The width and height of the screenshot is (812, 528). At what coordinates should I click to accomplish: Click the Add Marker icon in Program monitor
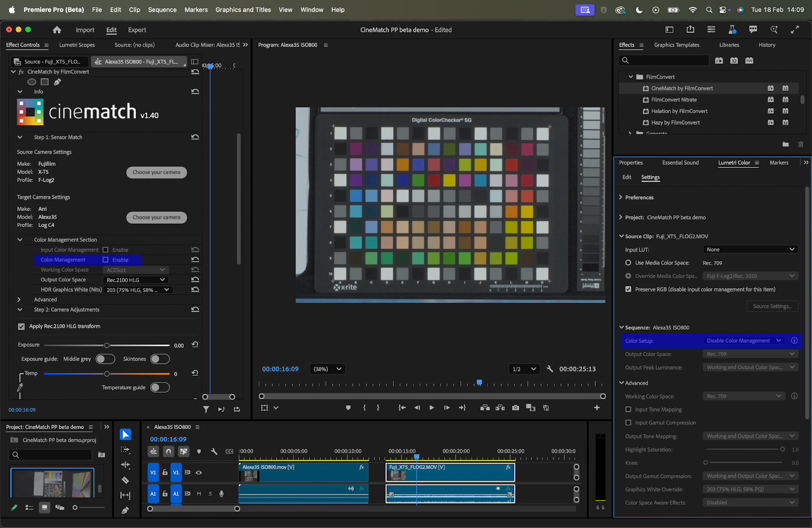click(348, 408)
